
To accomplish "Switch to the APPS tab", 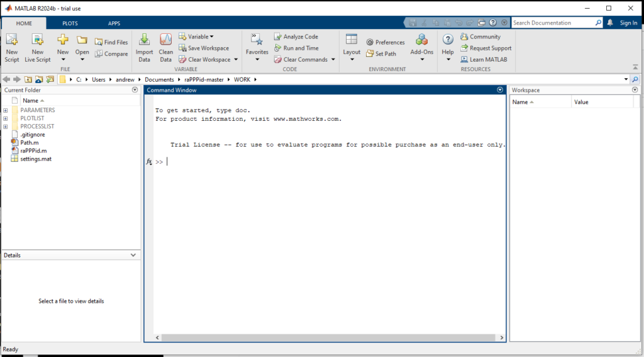I will tap(114, 23).
